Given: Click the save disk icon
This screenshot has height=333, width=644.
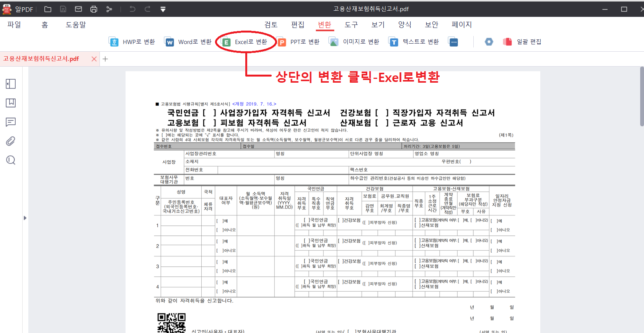Looking at the screenshot, I should [63, 9].
